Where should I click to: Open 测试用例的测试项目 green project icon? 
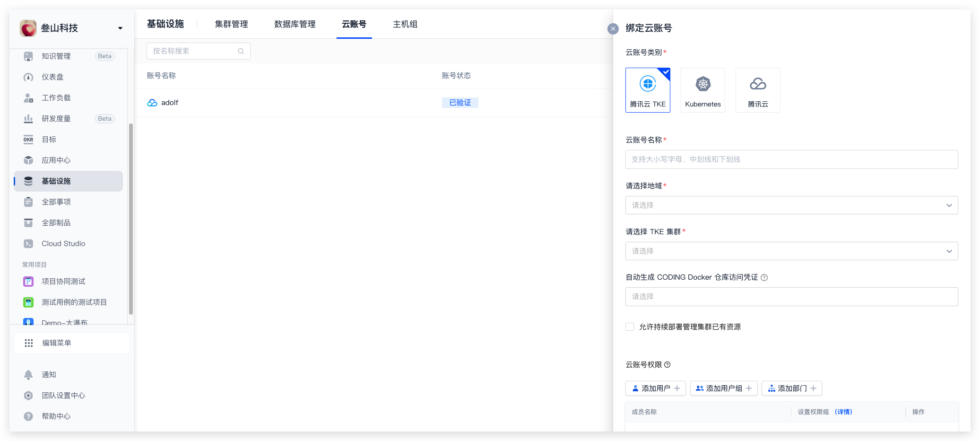coord(28,302)
